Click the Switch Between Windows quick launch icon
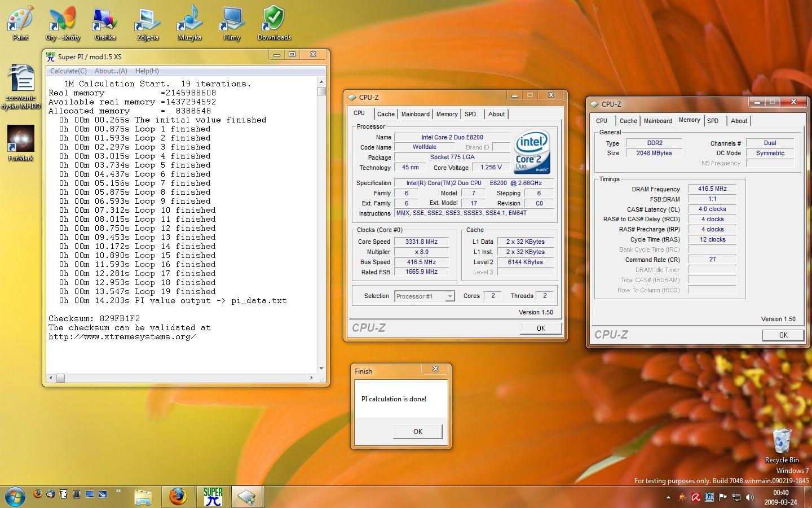Viewport: 812px width, 508px height. coord(103,494)
